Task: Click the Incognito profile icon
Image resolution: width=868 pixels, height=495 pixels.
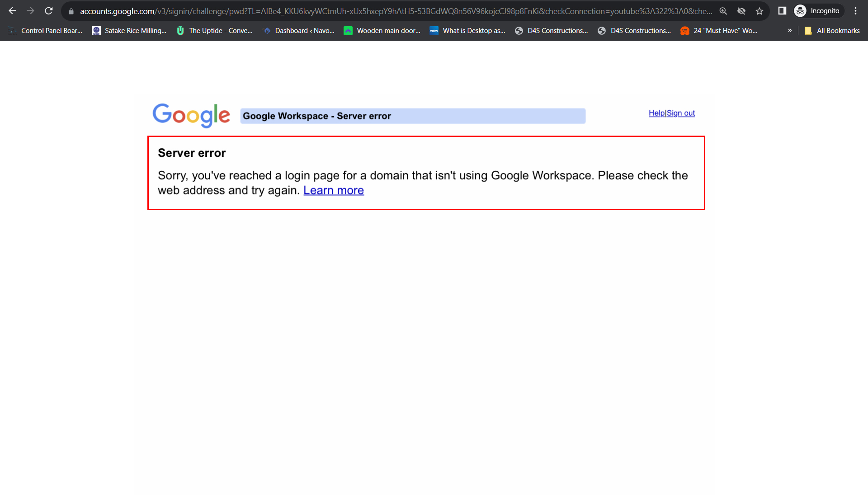Action: click(x=801, y=11)
